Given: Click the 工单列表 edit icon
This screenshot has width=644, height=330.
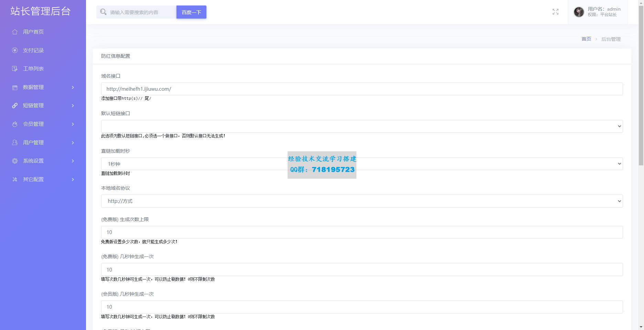Looking at the screenshot, I should 15,69.
